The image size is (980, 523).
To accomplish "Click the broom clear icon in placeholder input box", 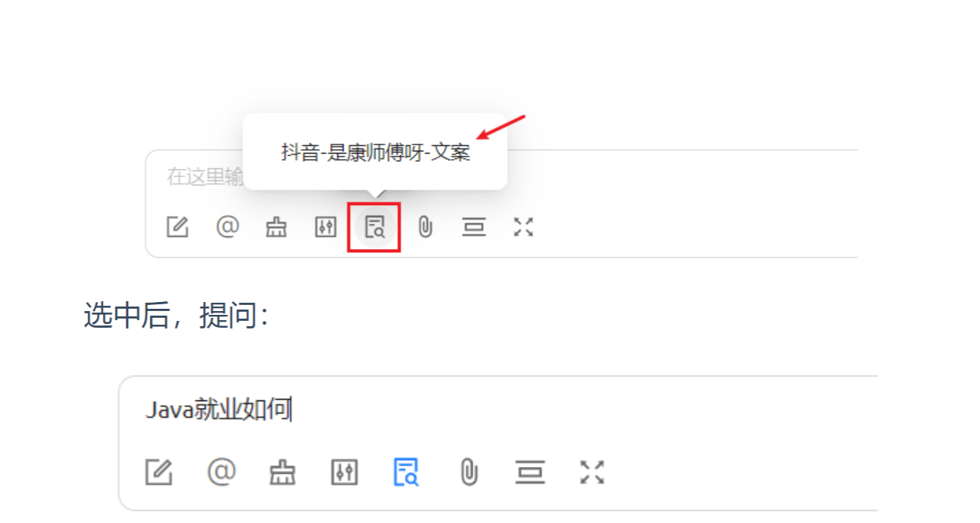I will click(276, 227).
